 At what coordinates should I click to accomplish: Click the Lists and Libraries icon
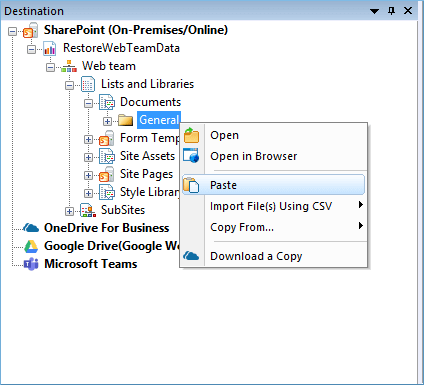[x=88, y=84]
